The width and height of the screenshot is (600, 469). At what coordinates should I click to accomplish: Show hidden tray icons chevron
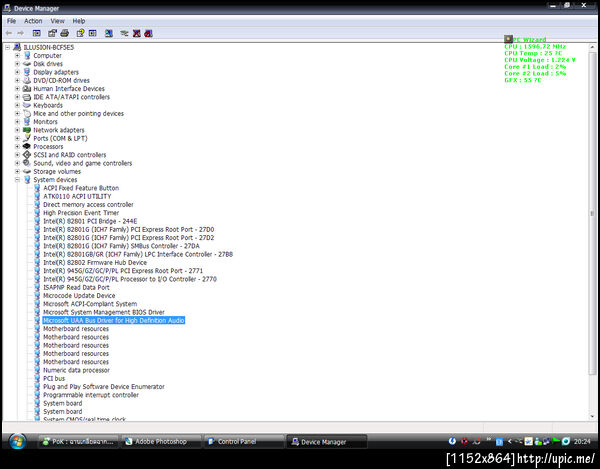coord(509,441)
